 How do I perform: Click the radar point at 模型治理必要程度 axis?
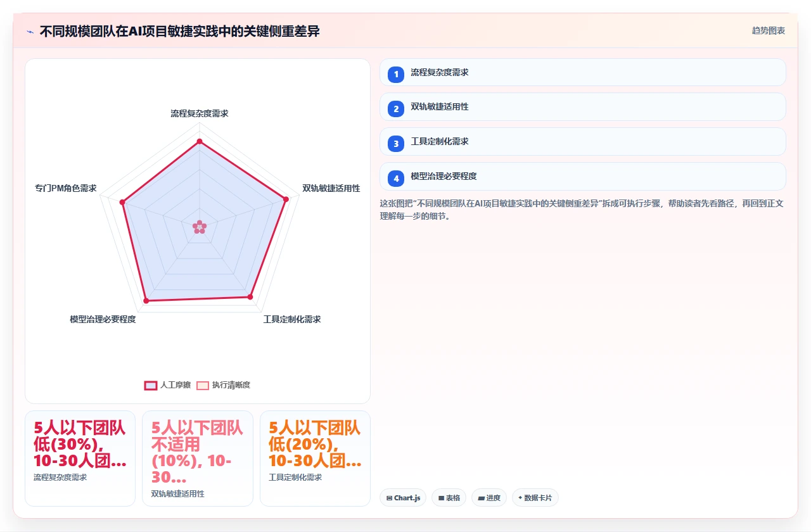146,301
